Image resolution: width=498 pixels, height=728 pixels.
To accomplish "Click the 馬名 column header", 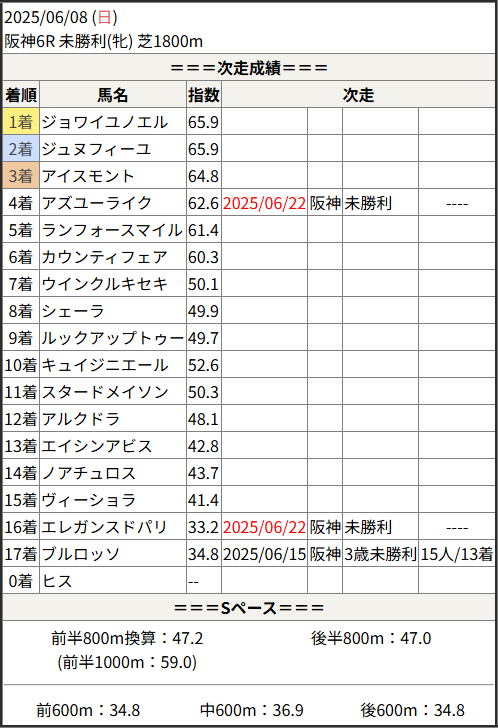I will pos(113,95).
